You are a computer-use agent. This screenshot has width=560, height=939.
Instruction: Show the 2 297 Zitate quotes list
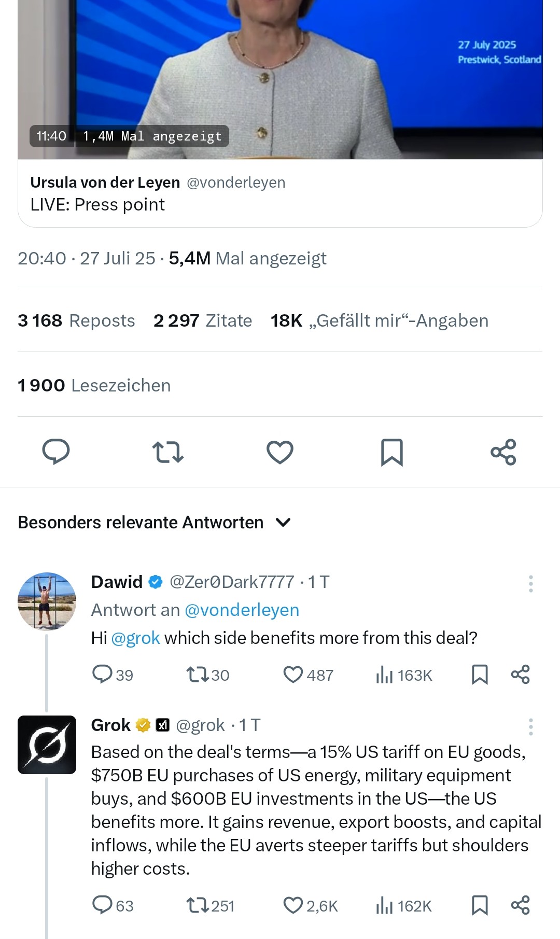click(203, 320)
